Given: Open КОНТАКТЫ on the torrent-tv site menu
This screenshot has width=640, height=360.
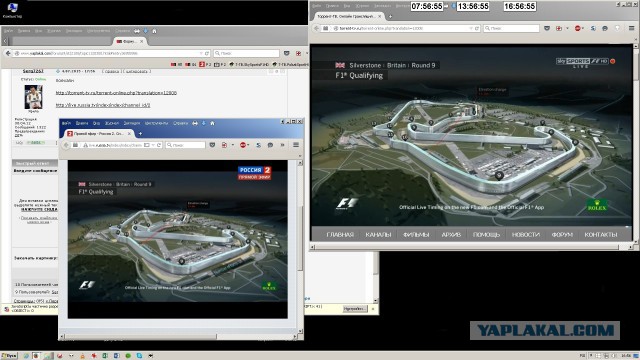Looking at the screenshot, I should pyautogui.click(x=601, y=235).
